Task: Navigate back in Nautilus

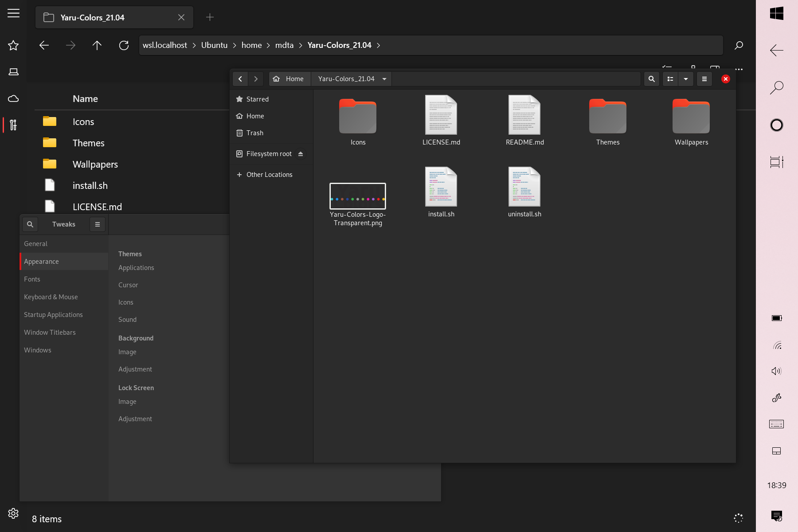Action: 240,79
